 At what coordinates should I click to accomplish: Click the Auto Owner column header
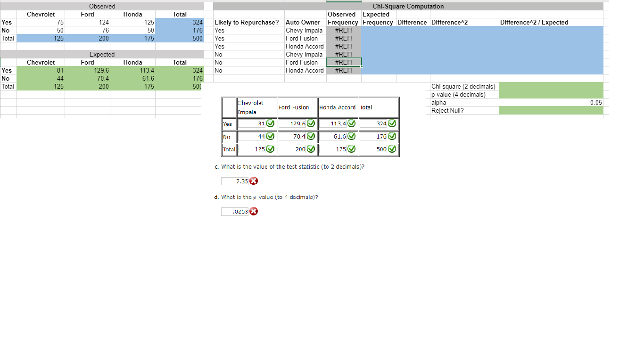pos(305,22)
